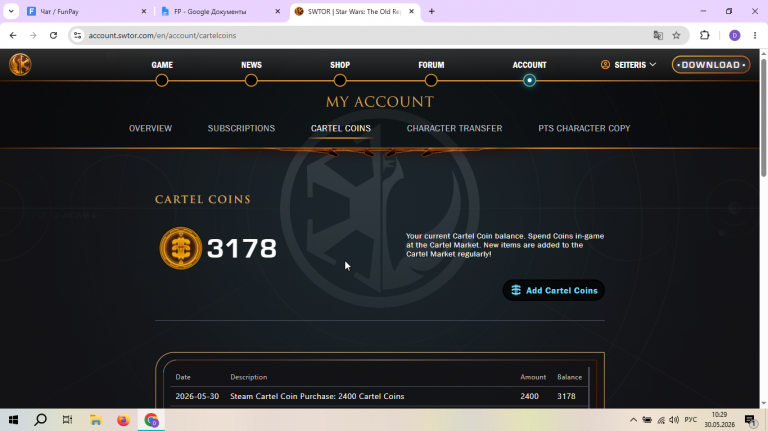Open the GAME navigation menu
The height and width of the screenshot is (431, 768).
162,65
